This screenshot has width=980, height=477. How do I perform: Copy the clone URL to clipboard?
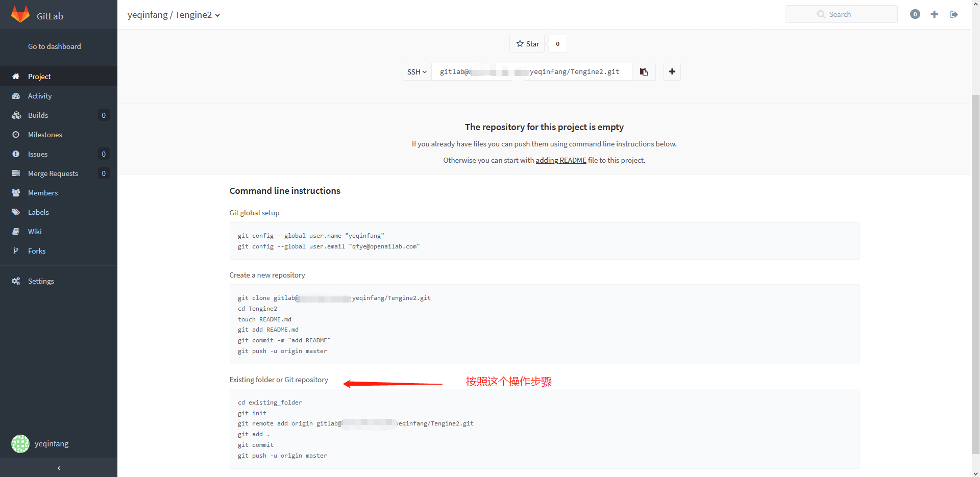click(x=643, y=71)
